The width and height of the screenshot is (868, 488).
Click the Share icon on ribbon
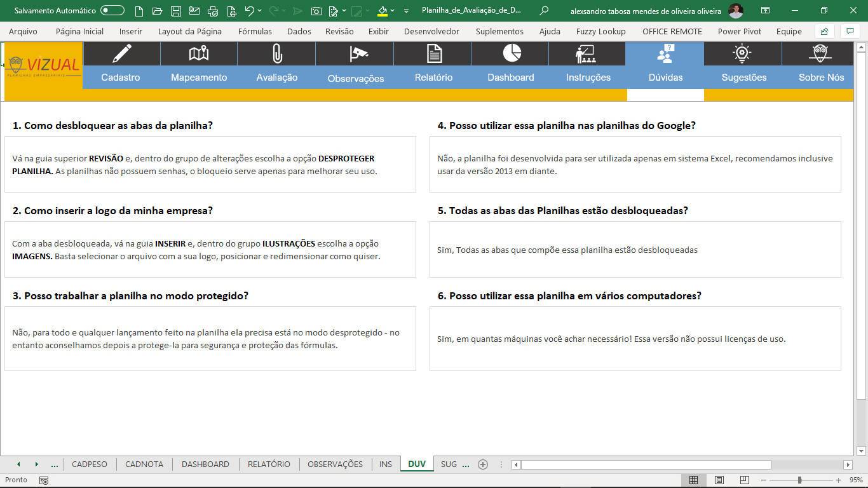pyautogui.click(x=824, y=31)
